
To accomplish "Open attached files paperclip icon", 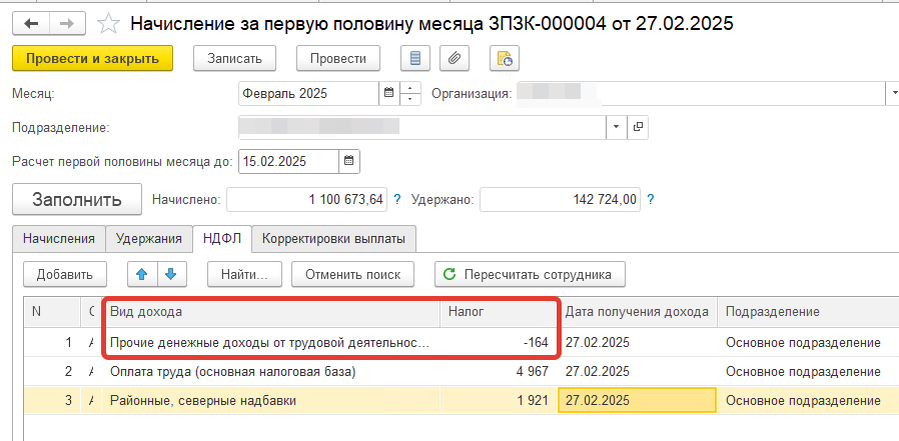I will click(x=455, y=58).
